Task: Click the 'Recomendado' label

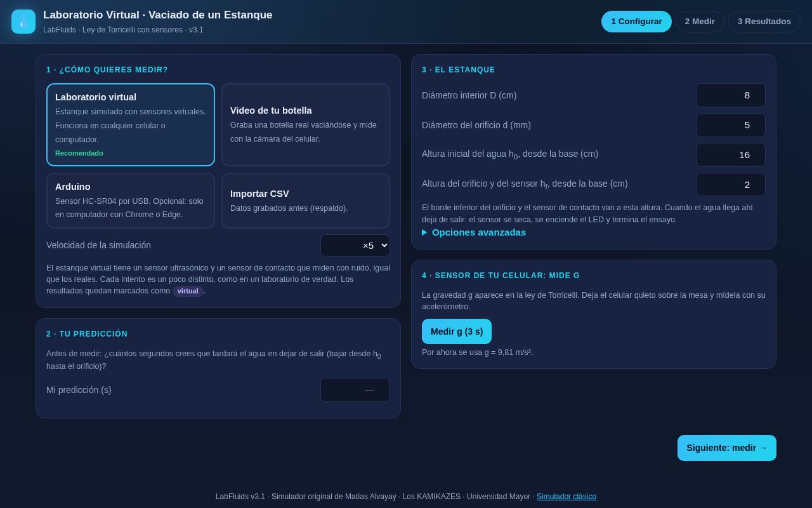Action: (x=79, y=153)
